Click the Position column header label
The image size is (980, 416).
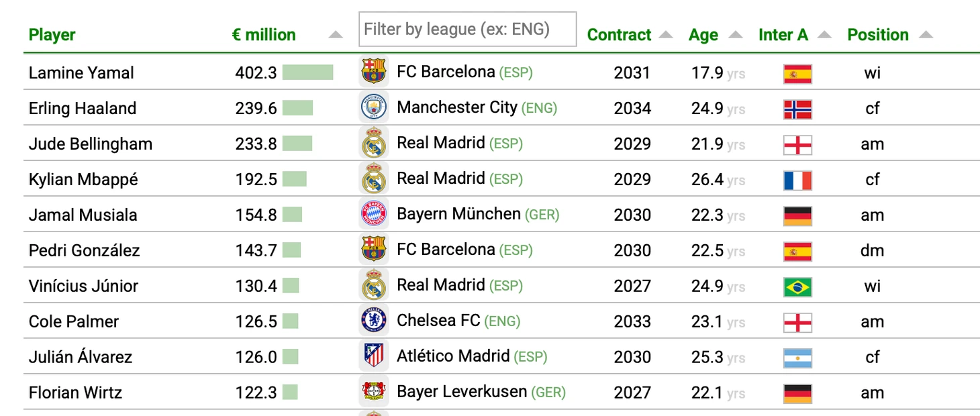(878, 35)
